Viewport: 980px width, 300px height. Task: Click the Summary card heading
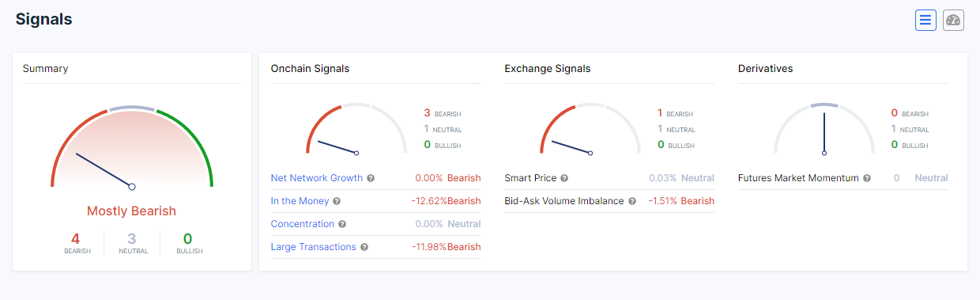click(x=46, y=69)
